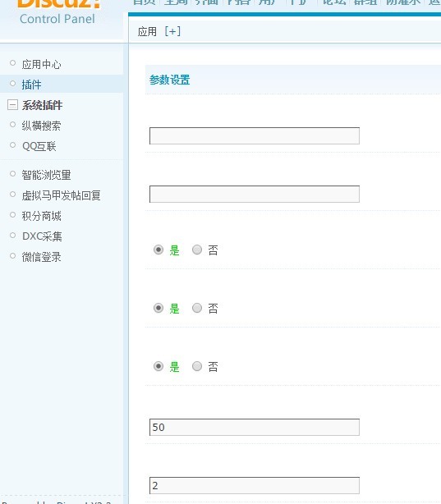Select 是 in the first radio row
This screenshot has width=441, height=504.
[158, 250]
